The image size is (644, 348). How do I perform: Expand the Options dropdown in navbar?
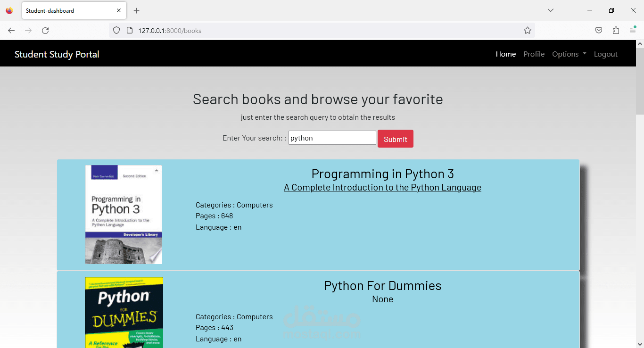pos(569,54)
